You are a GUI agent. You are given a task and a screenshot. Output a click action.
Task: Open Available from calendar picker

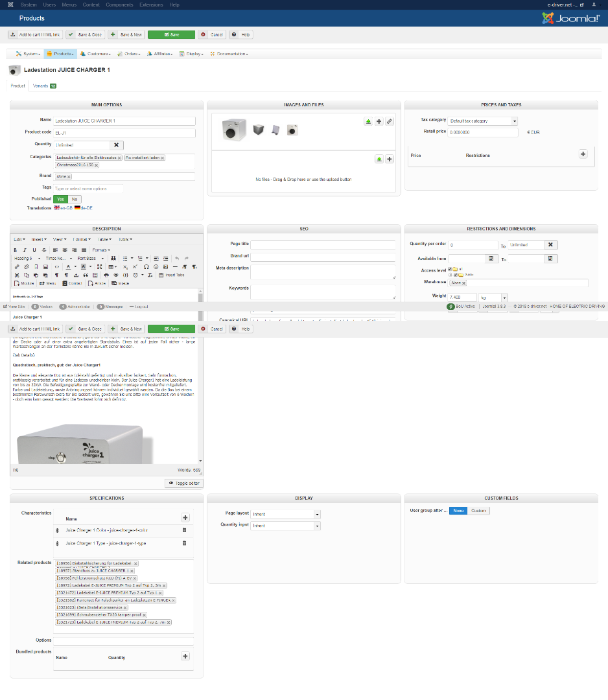[x=491, y=259]
